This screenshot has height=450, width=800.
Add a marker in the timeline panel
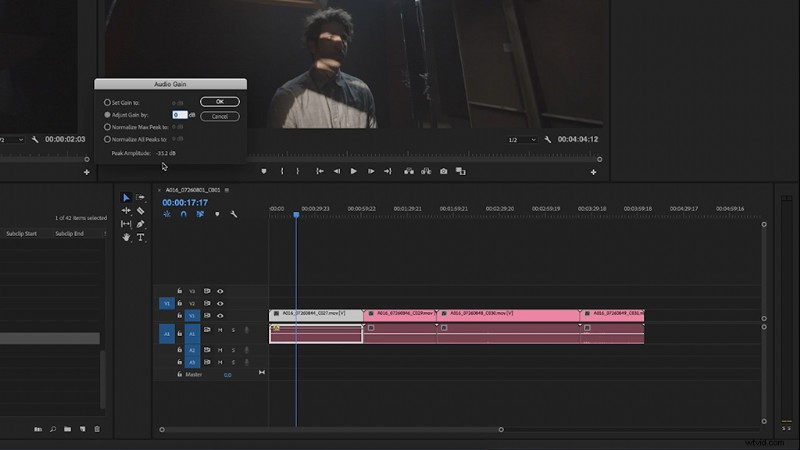coord(217,214)
